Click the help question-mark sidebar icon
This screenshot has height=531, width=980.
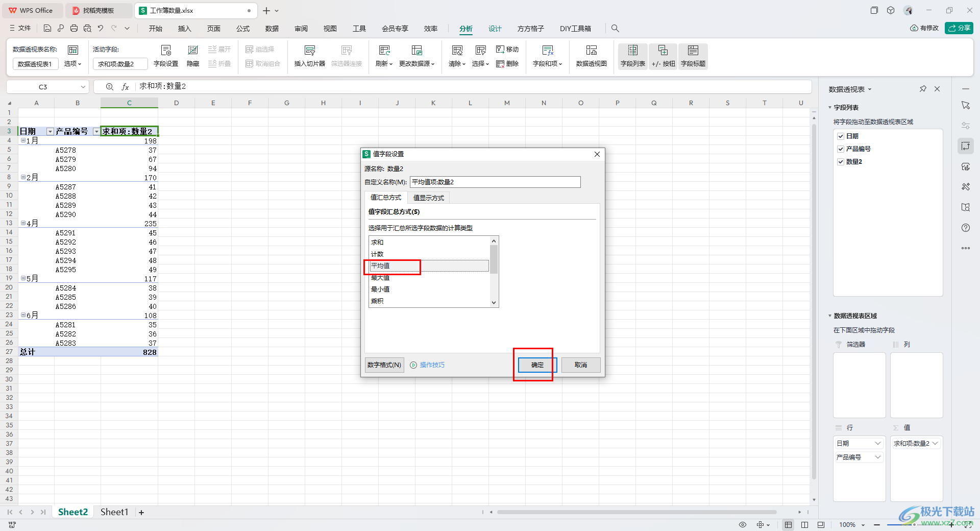(965, 228)
